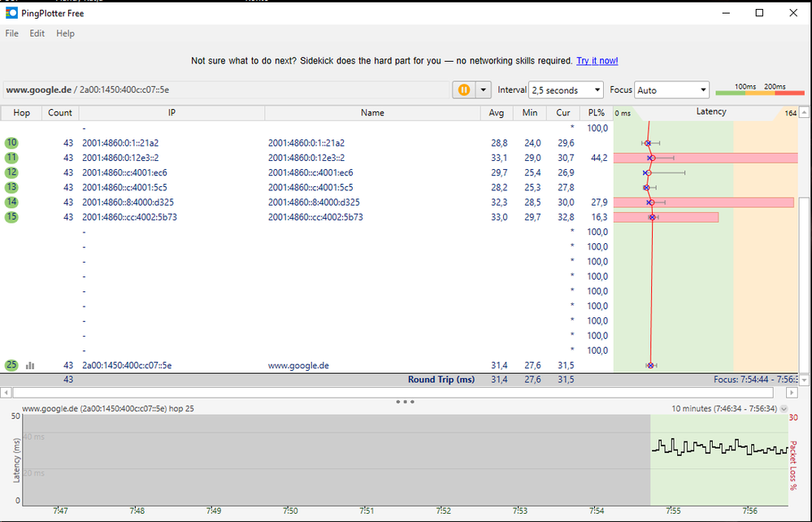Open the File menu
Screen dimensions: 812x522
click(x=12, y=33)
